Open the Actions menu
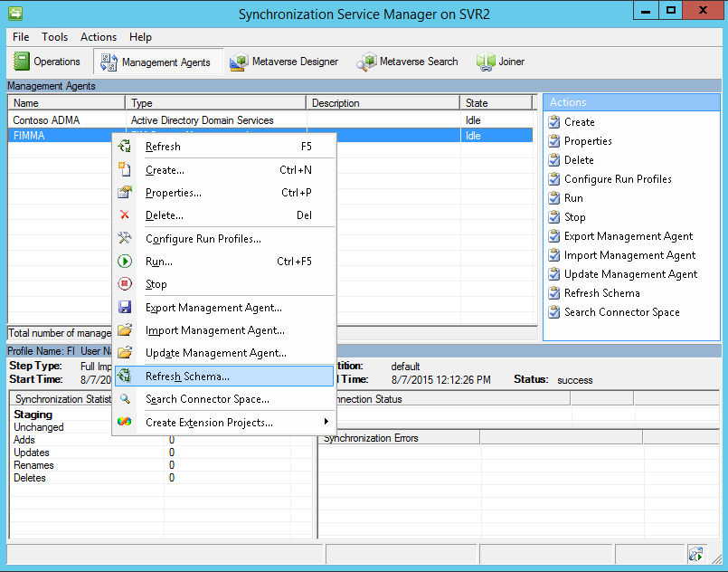This screenshot has width=728, height=572. pyautogui.click(x=99, y=37)
